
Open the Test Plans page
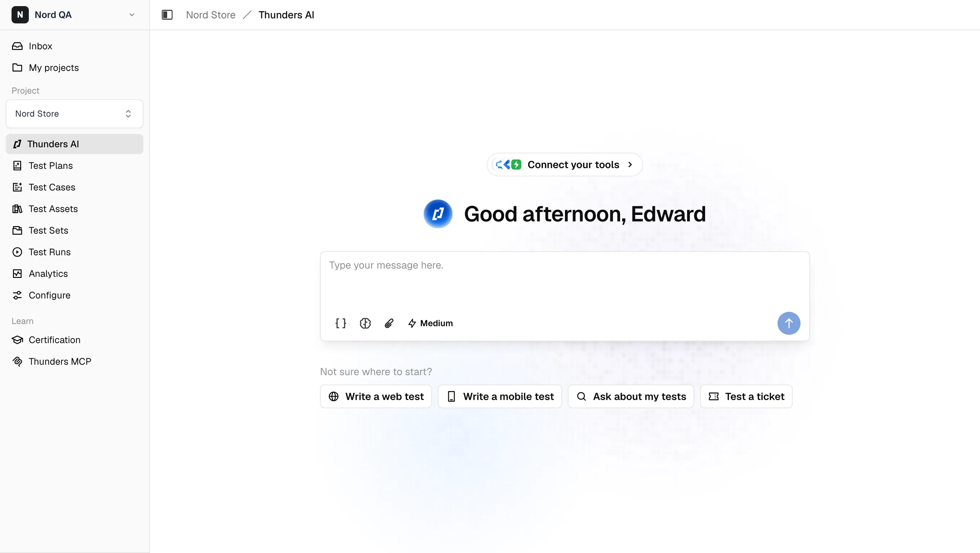[x=75, y=166]
